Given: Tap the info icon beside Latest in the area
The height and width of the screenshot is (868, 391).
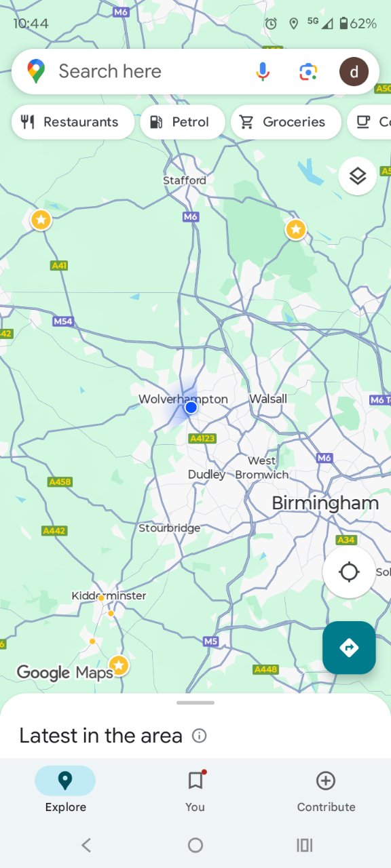Looking at the screenshot, I should click(200, 736).
